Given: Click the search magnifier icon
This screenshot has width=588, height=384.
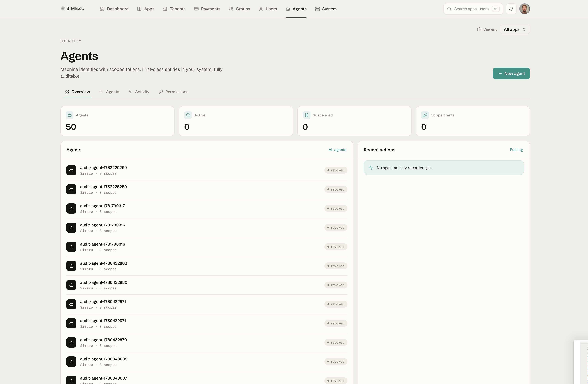Looking at the screenshot, I should pos(449,9).
